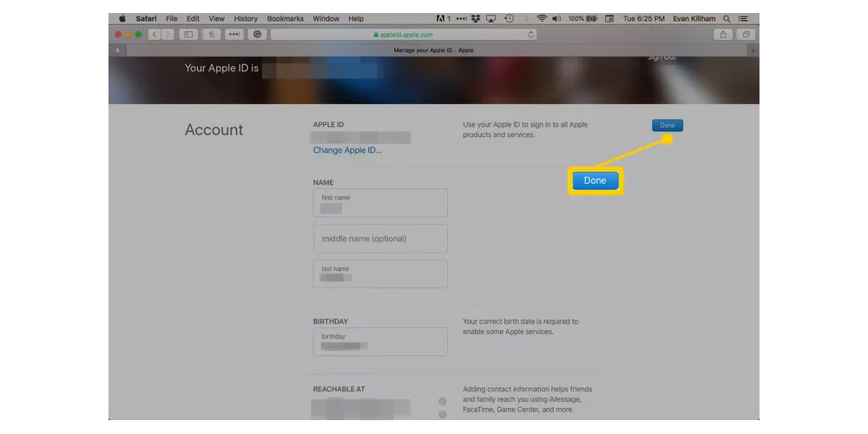Click the Grammarly extension icon

[x=257, y=35]
